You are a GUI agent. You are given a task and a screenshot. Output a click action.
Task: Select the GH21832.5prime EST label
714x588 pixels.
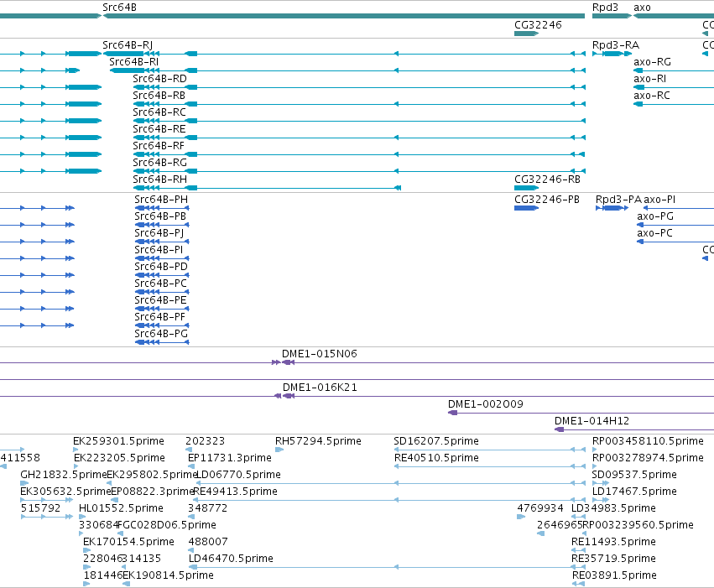(x=63, y=475)
